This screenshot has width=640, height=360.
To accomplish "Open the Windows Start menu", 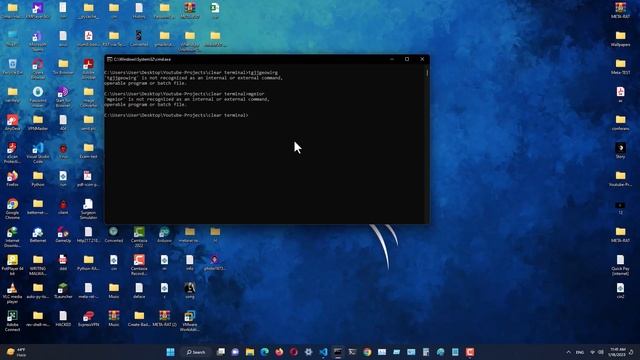I will coord(171,352).
